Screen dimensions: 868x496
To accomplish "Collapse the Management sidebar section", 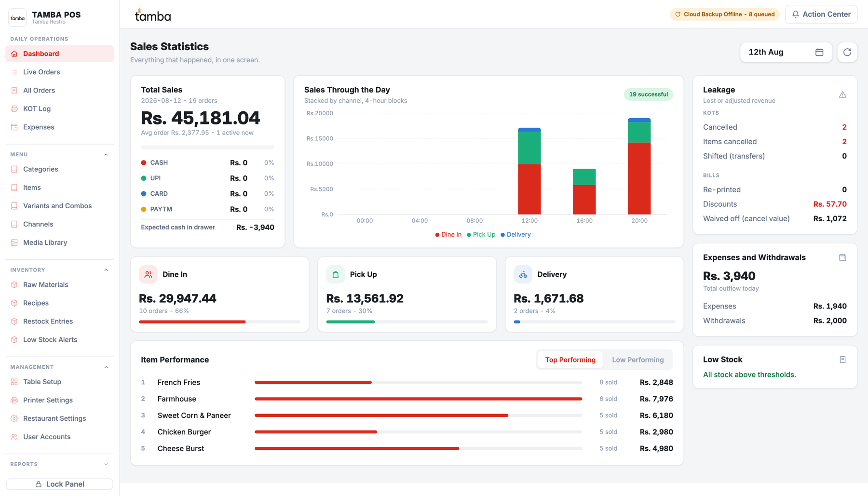I will 106,367.
